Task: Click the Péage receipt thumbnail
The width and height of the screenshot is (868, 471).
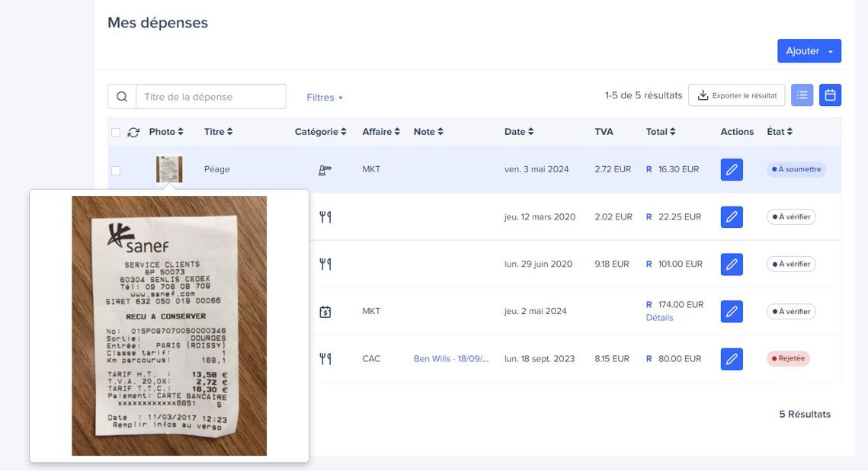Action: pyautogui.click(x=169, y=169)
